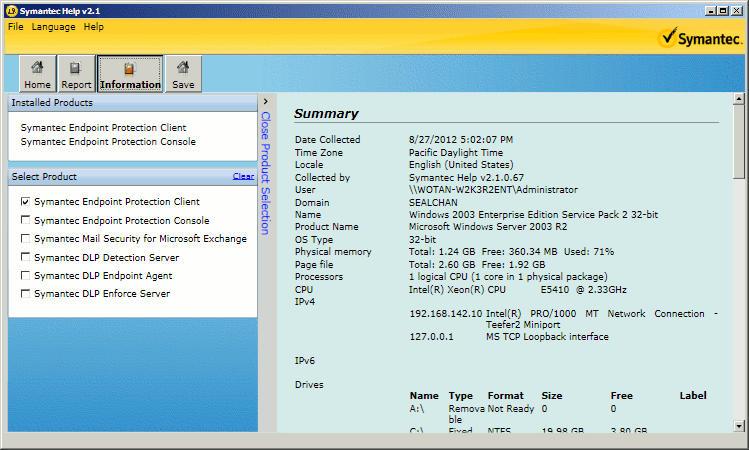Click the Symantec Help title bar icon
The image size is (749, 450).
[12, 11]
